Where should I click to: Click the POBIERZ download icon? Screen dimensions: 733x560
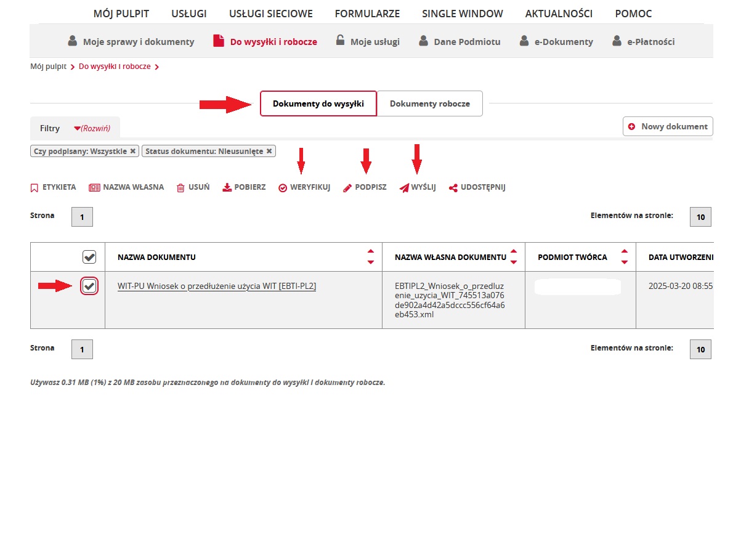[227, 188]
